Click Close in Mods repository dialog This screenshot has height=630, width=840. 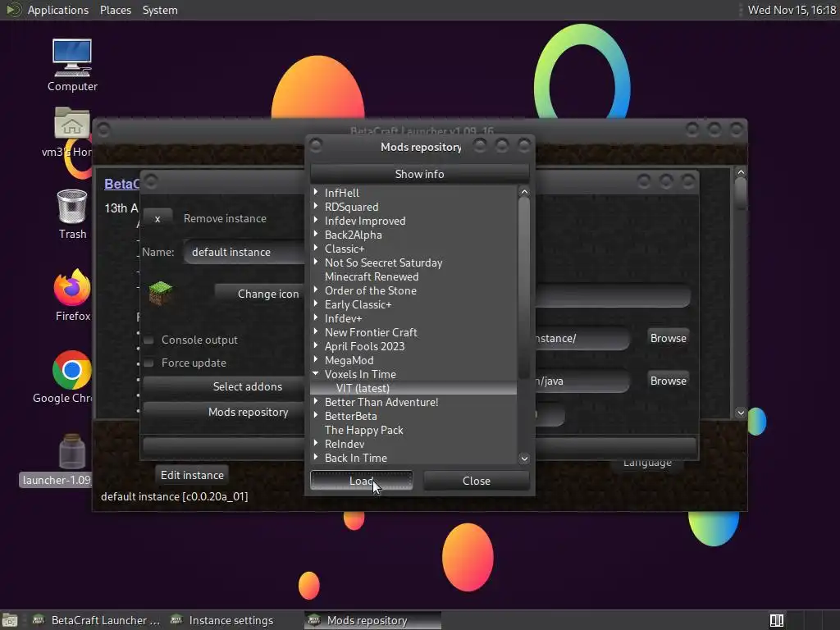coord(477,481)
